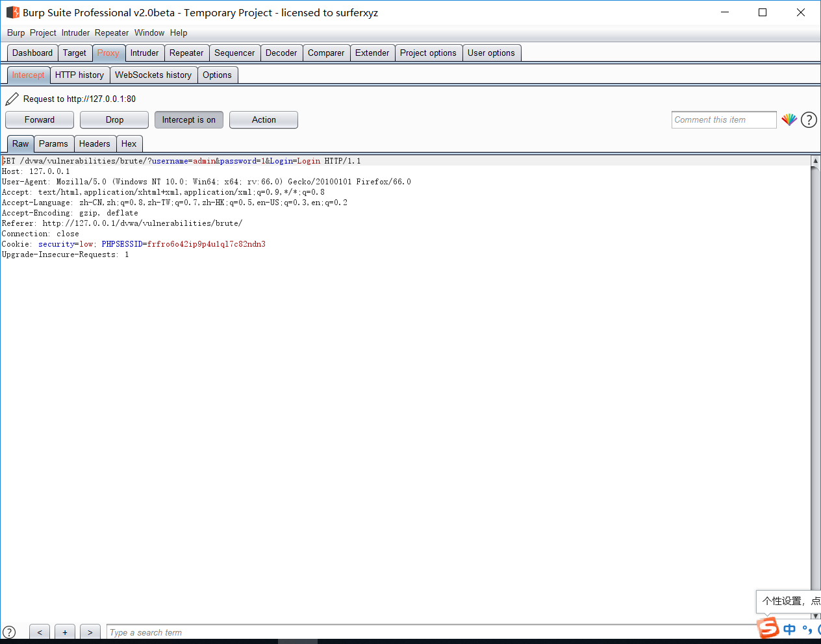Select the Hex view tab
821x644 pixels.
(x=129, y=143)
